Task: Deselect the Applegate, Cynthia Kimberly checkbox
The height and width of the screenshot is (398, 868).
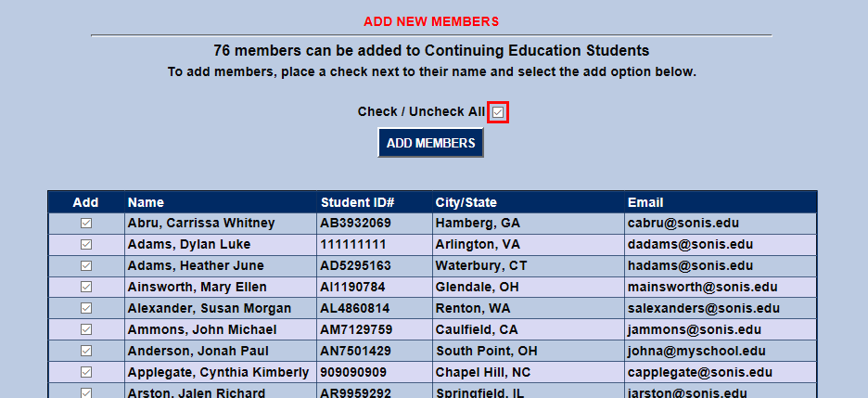Action: click(86, 373)
